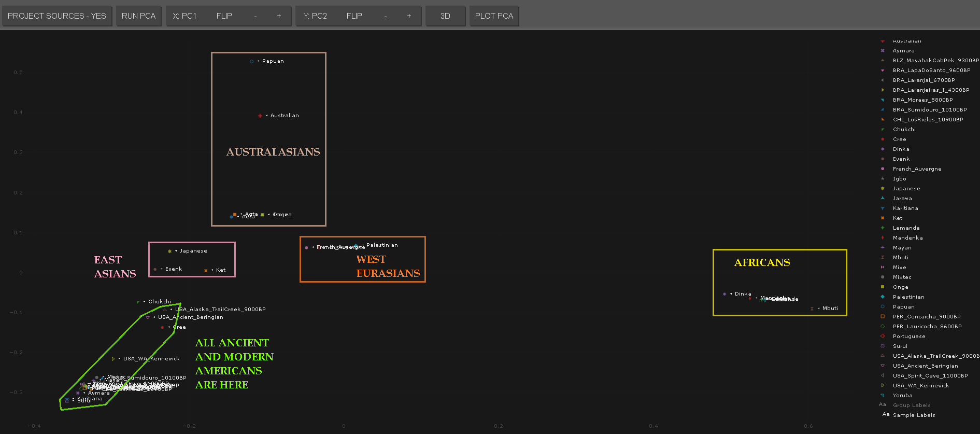Click the CHL_LosRieles_10900BP legend marker
This screenshot has height=434, width=980.
coord(883,120)
